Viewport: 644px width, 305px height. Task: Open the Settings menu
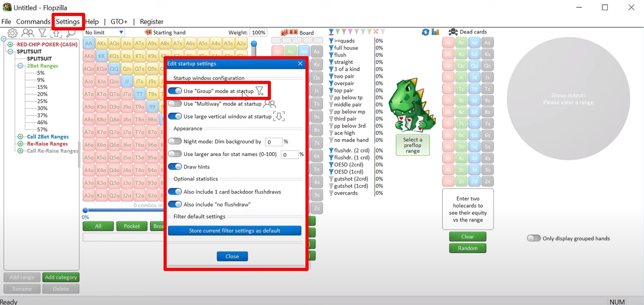68,22
